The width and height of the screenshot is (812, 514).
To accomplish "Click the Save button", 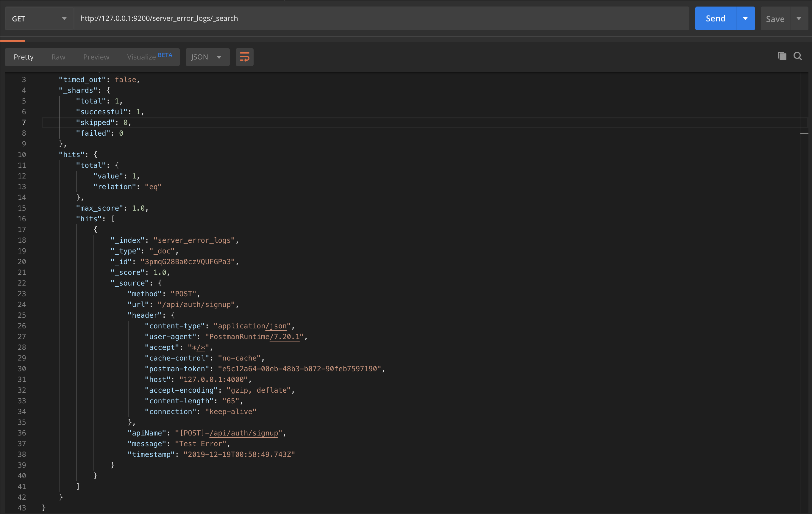I will [775, 19].
